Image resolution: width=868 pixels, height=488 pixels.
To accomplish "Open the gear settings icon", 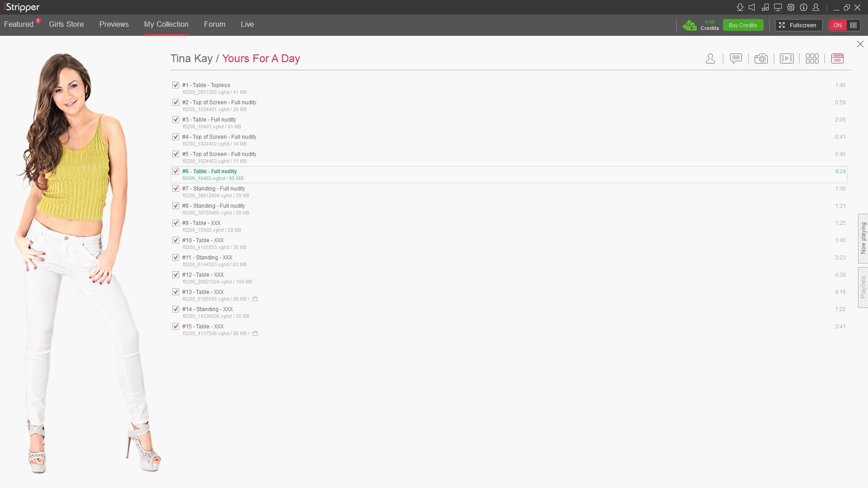I will 791,7.
